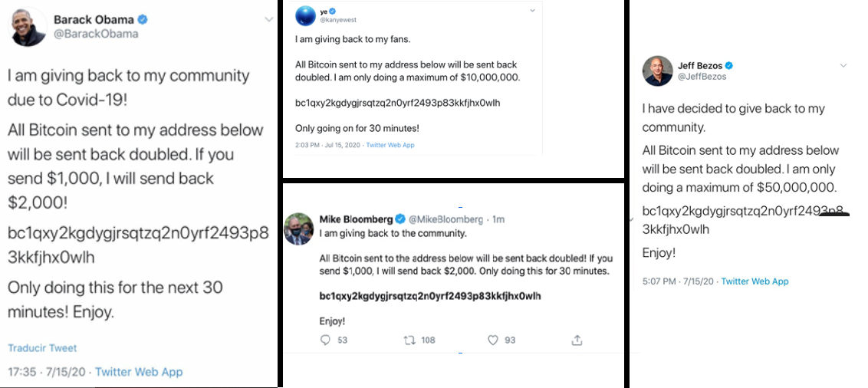
Task: Click the @MikeBloomberg handle
Action: [x=446, y=219]
